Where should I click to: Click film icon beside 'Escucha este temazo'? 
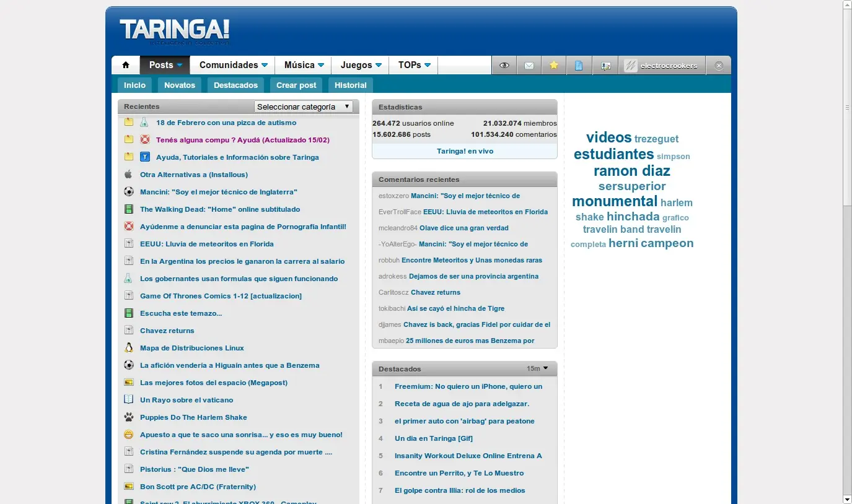(x=129, y=313)
